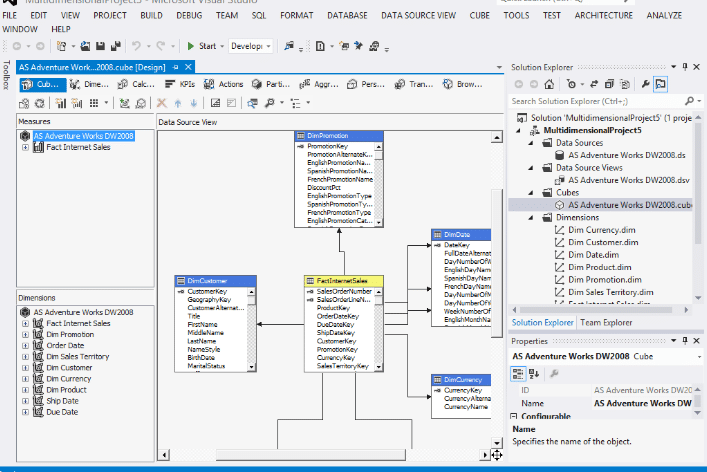
Task: Toggle Preview Selected Items in Solution Explorer
Action: 661,85
